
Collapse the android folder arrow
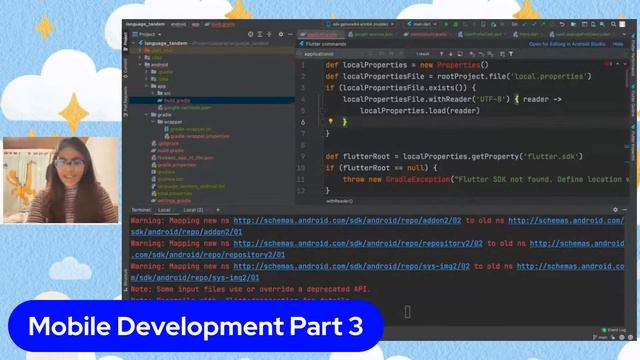click(x=140, y=64)
